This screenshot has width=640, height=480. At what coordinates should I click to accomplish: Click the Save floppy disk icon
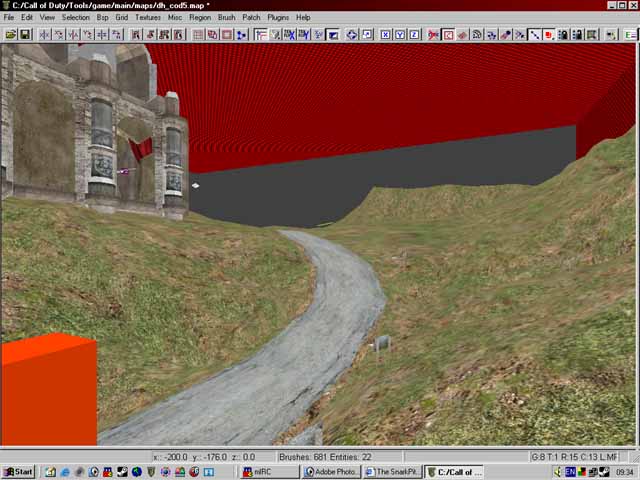pos(25,34)
